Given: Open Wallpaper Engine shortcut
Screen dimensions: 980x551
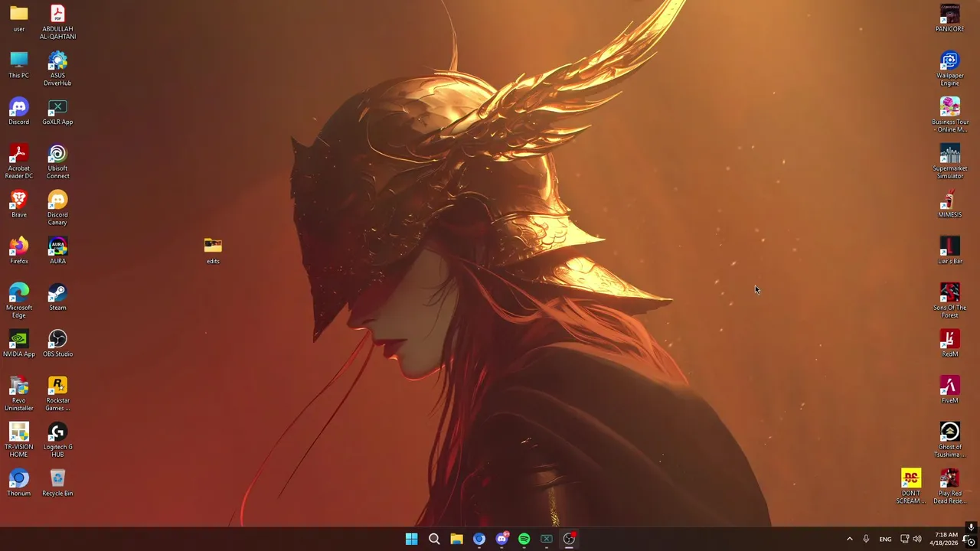Looking at the screenshot, I should [949, 69].
